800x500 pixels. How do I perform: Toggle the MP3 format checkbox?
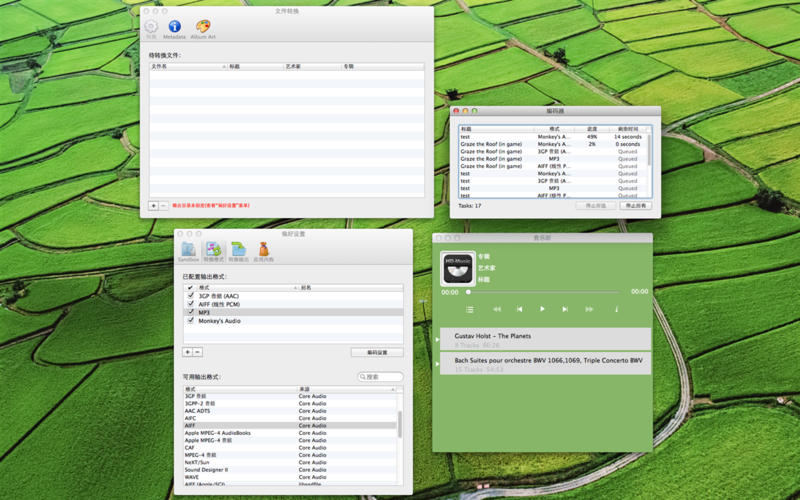click(x=190, y=312)
